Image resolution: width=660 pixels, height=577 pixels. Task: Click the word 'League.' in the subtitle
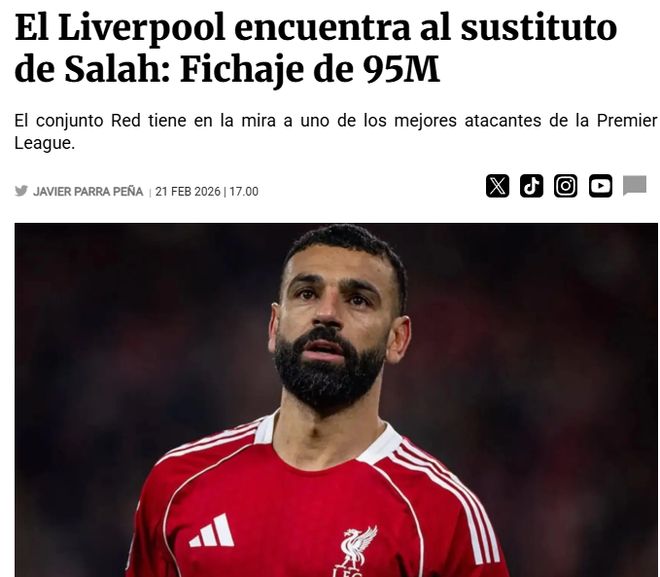(45, 143)
